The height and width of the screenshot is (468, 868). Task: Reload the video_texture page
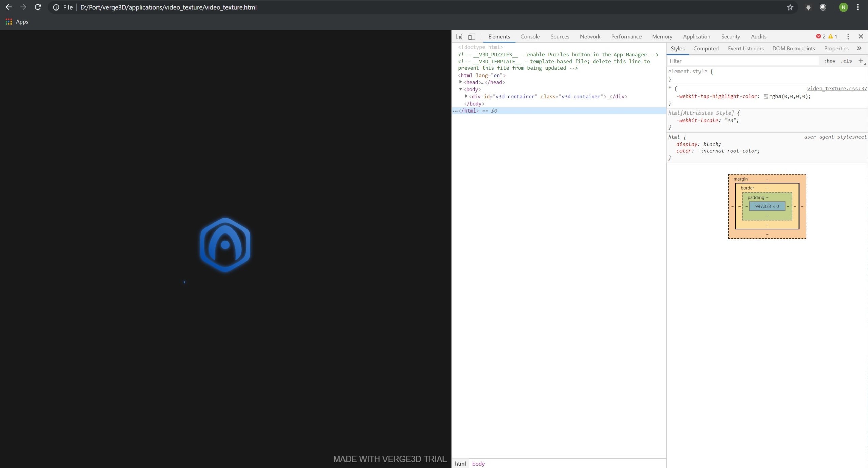(38, 7)
